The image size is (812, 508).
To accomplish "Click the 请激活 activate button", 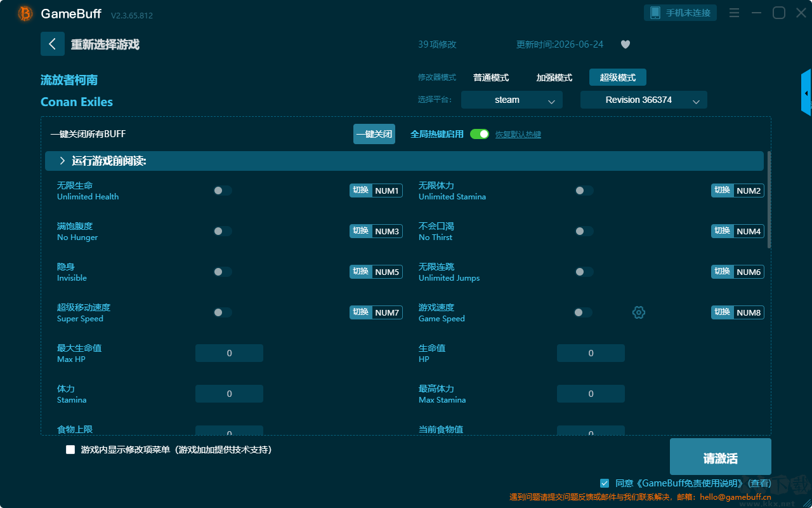I will pyautogui.click(x=721, y=457).
